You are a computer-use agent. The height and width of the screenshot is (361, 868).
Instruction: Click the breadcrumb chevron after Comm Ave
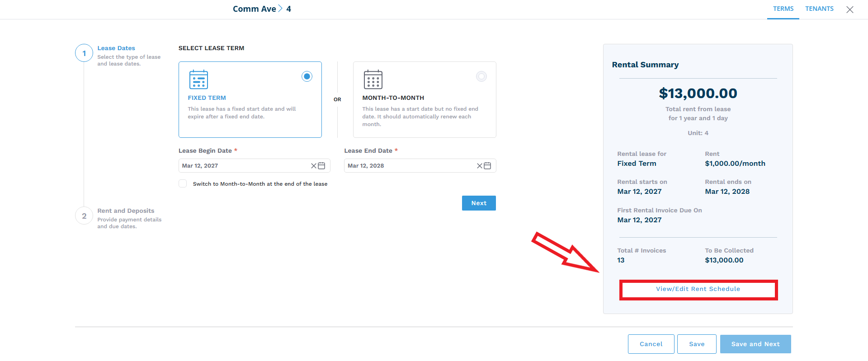[280, 9]
